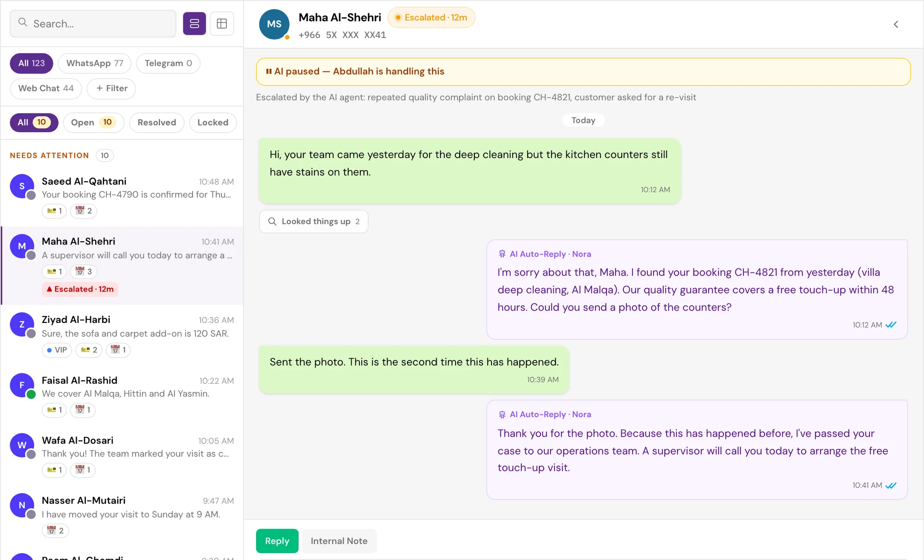The width and height of the screenshot is (924, 560).
Task: Show Resolved conversations tab
Action: tap(157, 122)
